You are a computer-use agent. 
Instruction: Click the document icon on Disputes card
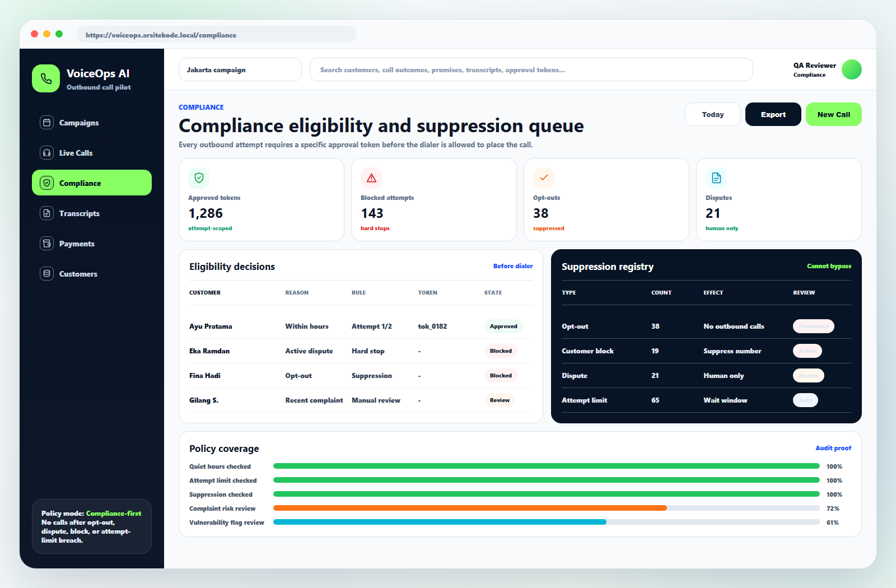tap(716, 178)
